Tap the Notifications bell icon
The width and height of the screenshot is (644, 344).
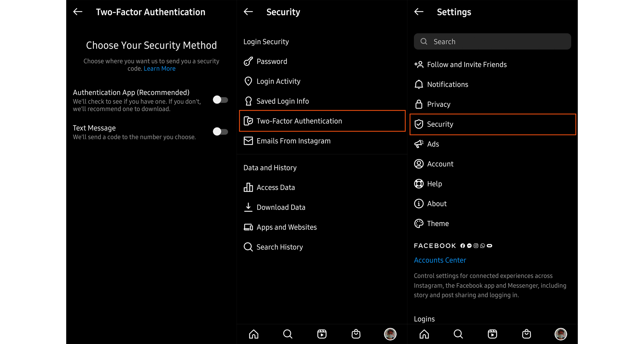point(419,84)
